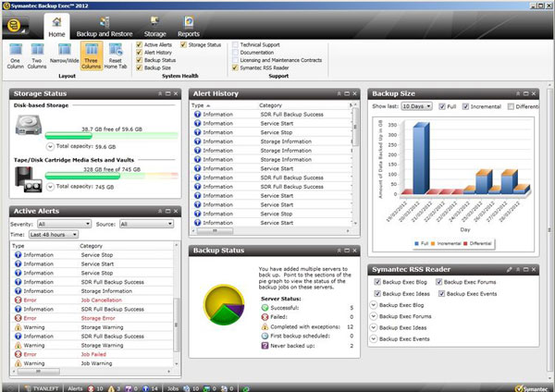Image resolution: width=555 pixels, height=392 pixels.
Task: Open the Source dropdown
Action: [x=146, y=224]
